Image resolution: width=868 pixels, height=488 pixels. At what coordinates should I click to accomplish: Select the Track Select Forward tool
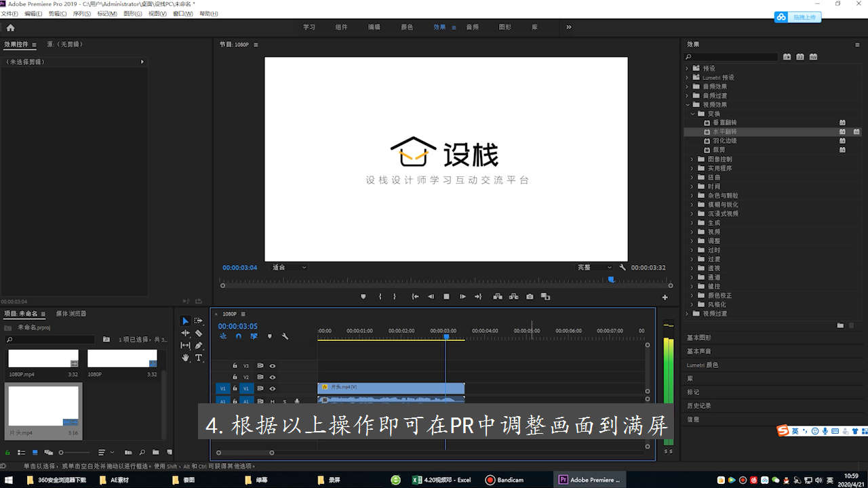(199, 321)
